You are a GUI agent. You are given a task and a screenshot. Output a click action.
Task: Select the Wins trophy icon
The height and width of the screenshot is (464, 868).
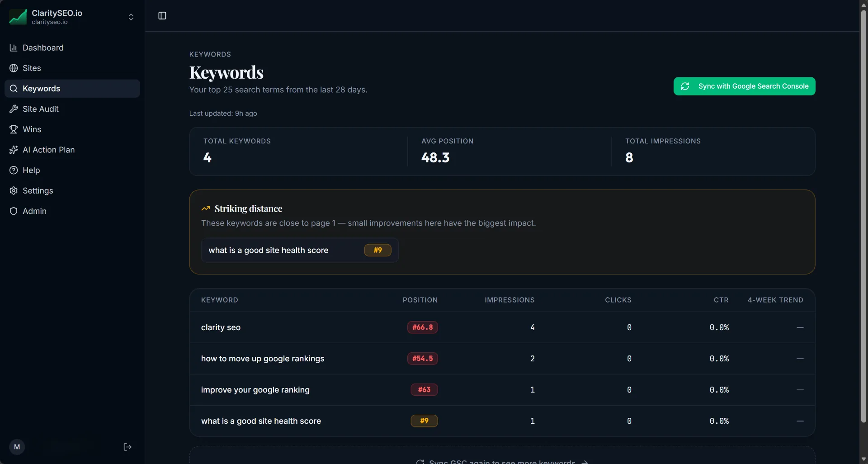coord(14,129)
